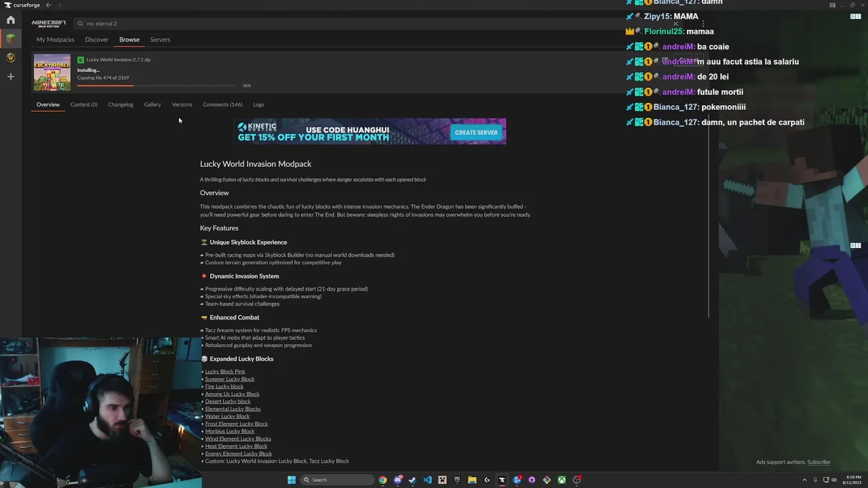Open Epic Games Launcher from the taskbar
The image size is (868, 488).
[x=457, y=480]
